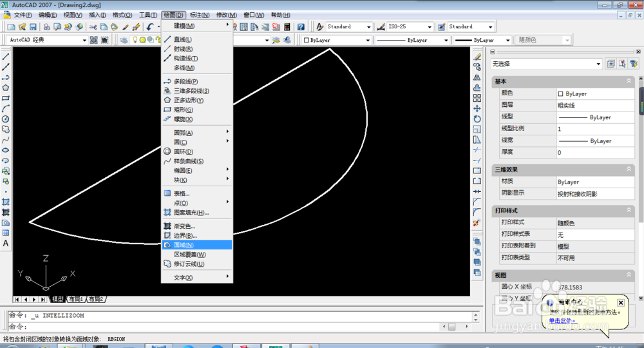Click the Move tool in modify toolbar
This screenshot has width=644, height=348.
[x=477, y=108]
